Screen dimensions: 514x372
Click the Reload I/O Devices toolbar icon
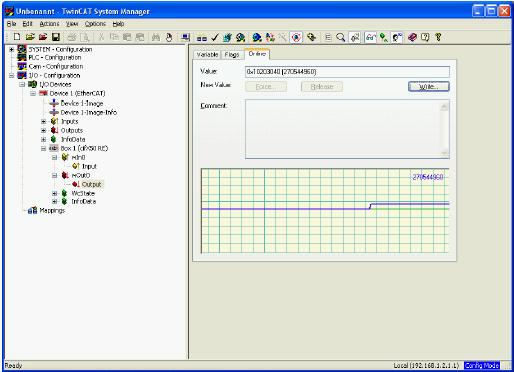[x=270, y=37]
